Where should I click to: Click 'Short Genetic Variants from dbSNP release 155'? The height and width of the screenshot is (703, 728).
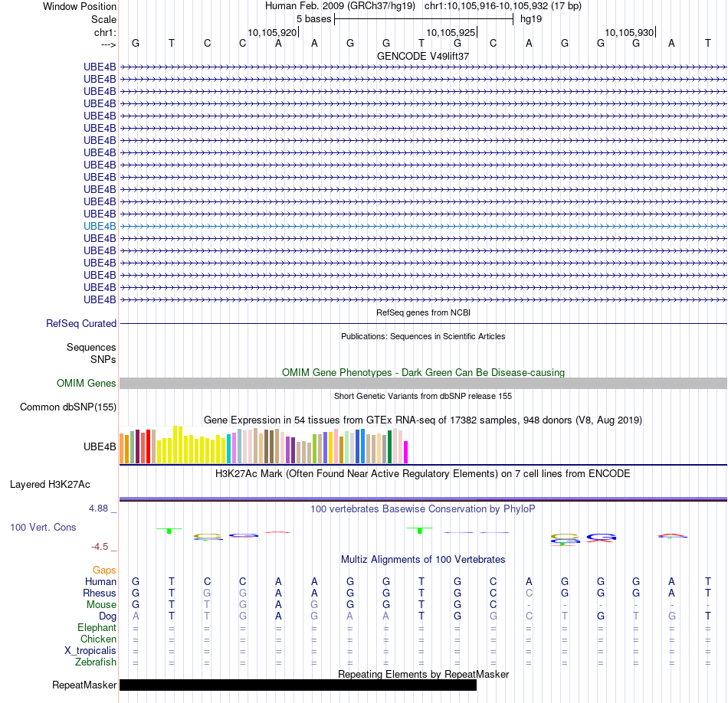point(423,396)
